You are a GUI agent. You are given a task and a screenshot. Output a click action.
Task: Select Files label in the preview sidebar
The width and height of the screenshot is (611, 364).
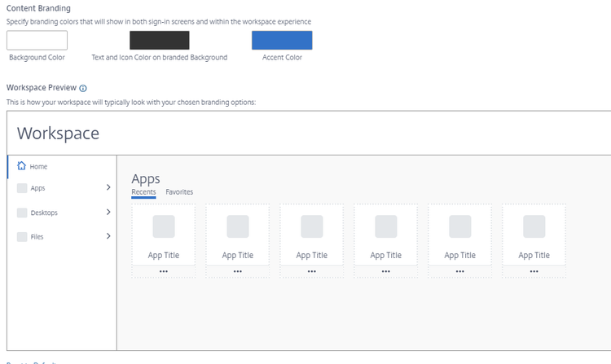[37, 237]
